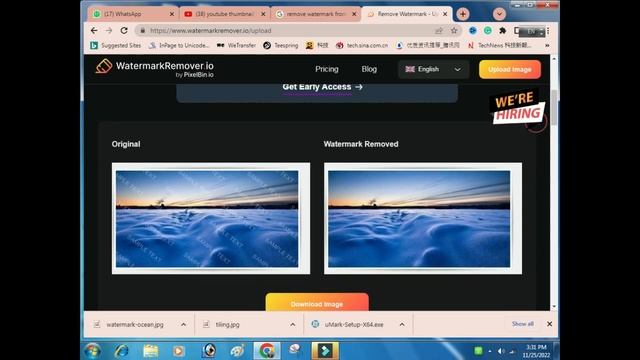Click Show all downloads
Viewport: 640px width, 360px height.
[522, 324]
